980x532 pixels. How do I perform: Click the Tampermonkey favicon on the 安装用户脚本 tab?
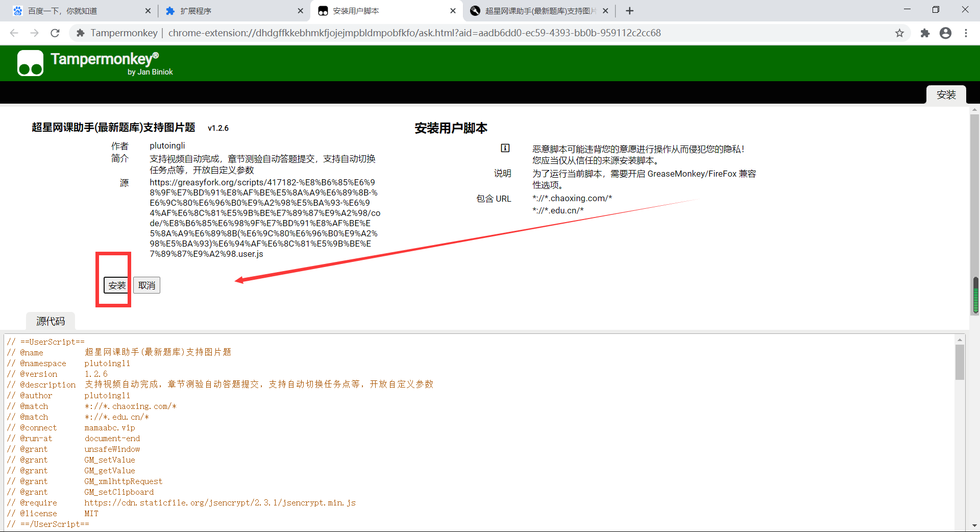click(323, 11)
